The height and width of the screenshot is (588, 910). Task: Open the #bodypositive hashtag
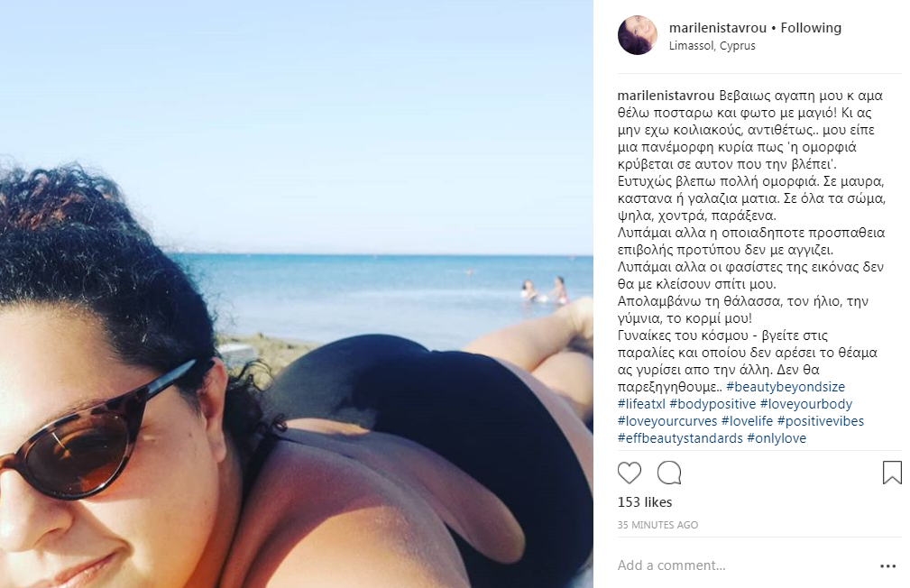712,404
